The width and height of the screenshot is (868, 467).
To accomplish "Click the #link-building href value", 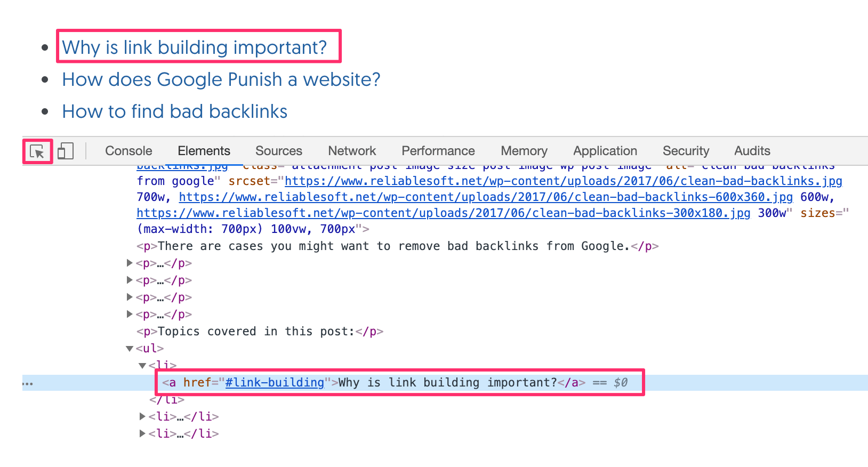I will click(275, 383).
